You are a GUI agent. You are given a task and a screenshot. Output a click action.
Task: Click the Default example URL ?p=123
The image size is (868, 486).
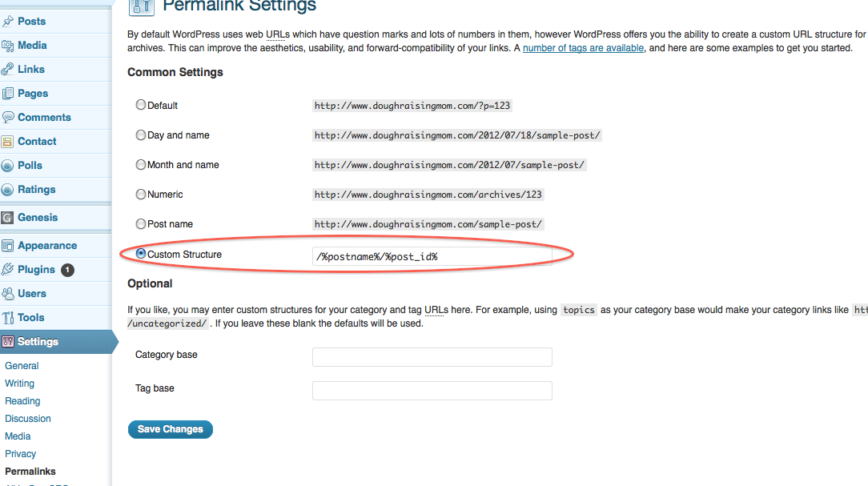click(x=412, y=106)
